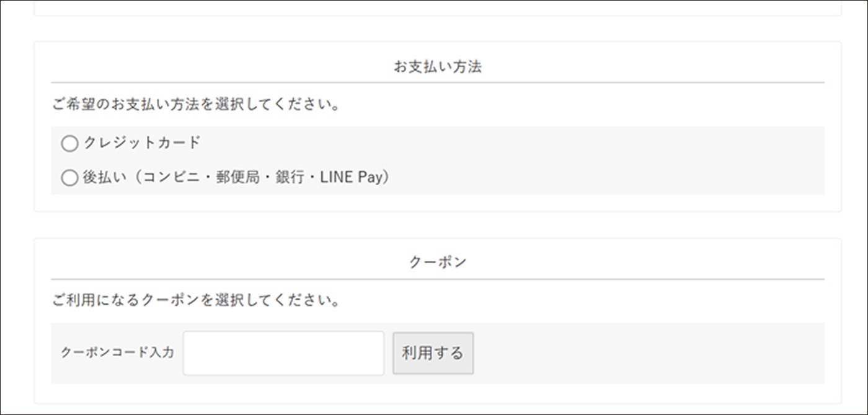Viewport: 868px width, 415px height.
Task: Select the クレジットカード radio button
Action: 70,144
